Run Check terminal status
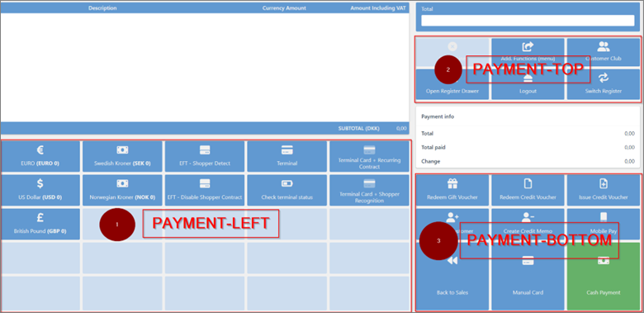The height and width of the screenshot is (313, 644). pos(287,191)
